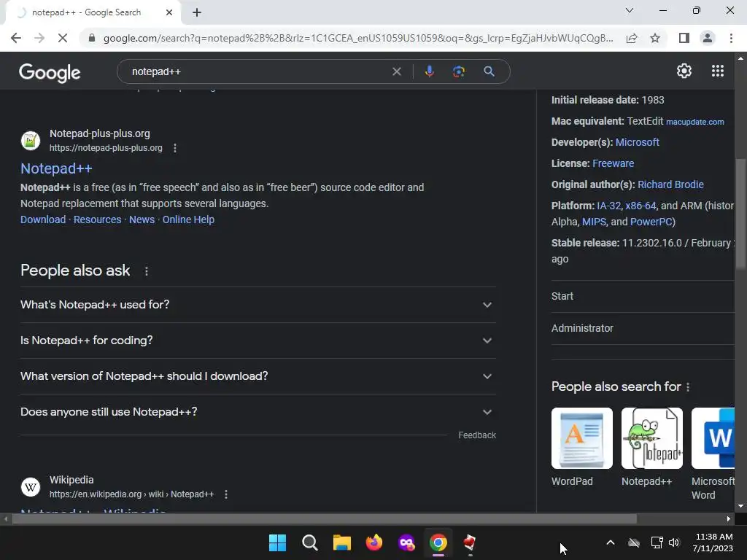Click the x86-64 platform link
This screenshot has height=560, width=747.
click(x=640, y=206)
